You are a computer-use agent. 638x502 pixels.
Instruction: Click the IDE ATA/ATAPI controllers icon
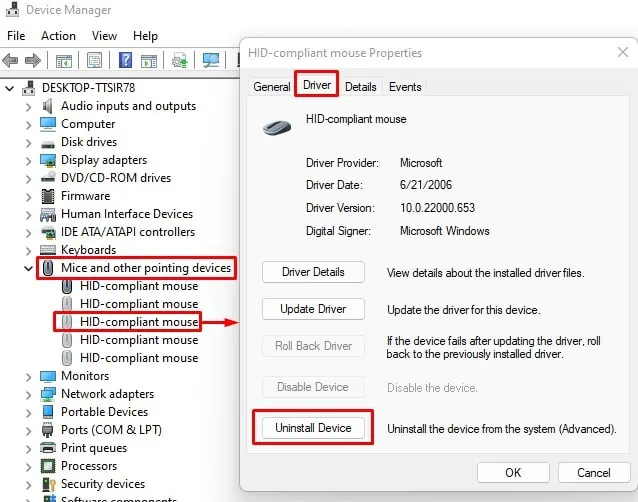tap(48, 232)
